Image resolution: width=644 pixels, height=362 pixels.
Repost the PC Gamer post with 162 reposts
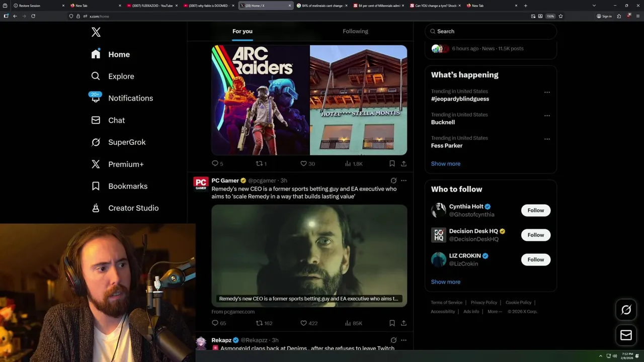click(264, 323)
